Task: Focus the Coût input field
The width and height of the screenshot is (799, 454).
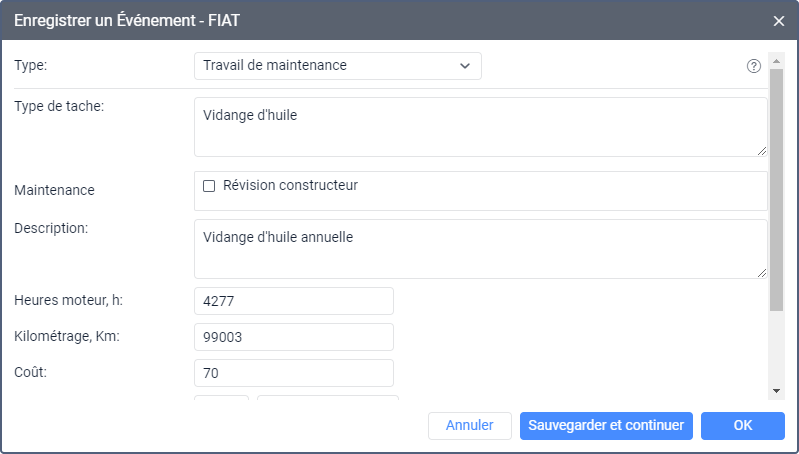Action: 294,373
